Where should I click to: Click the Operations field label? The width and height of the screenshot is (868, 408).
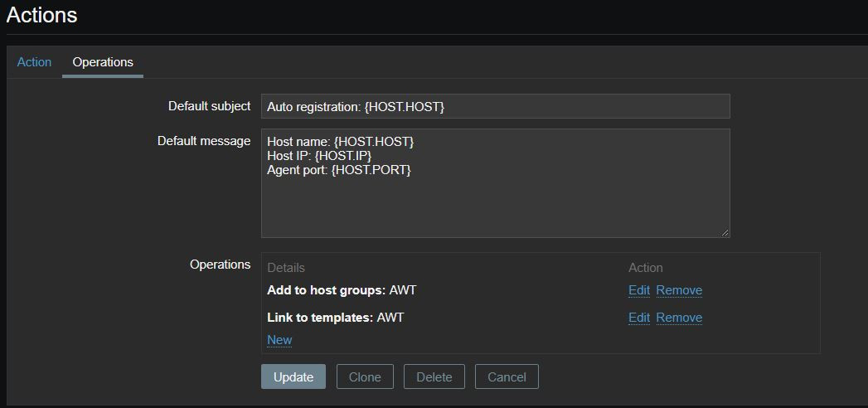click(x=221, y=264)
